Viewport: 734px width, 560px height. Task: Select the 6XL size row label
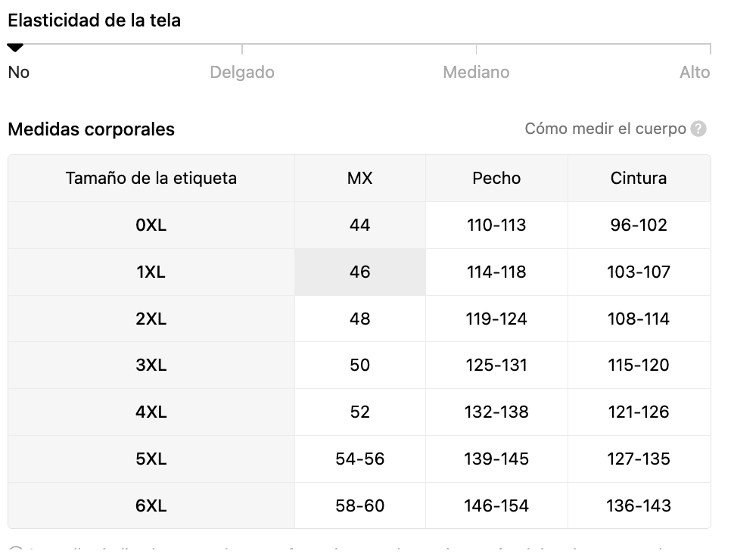151,506
